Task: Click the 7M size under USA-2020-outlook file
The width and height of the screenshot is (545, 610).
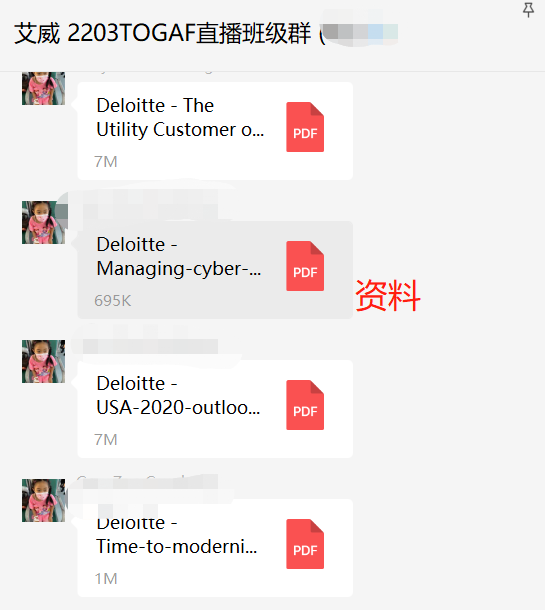Action: pos(106,440)
